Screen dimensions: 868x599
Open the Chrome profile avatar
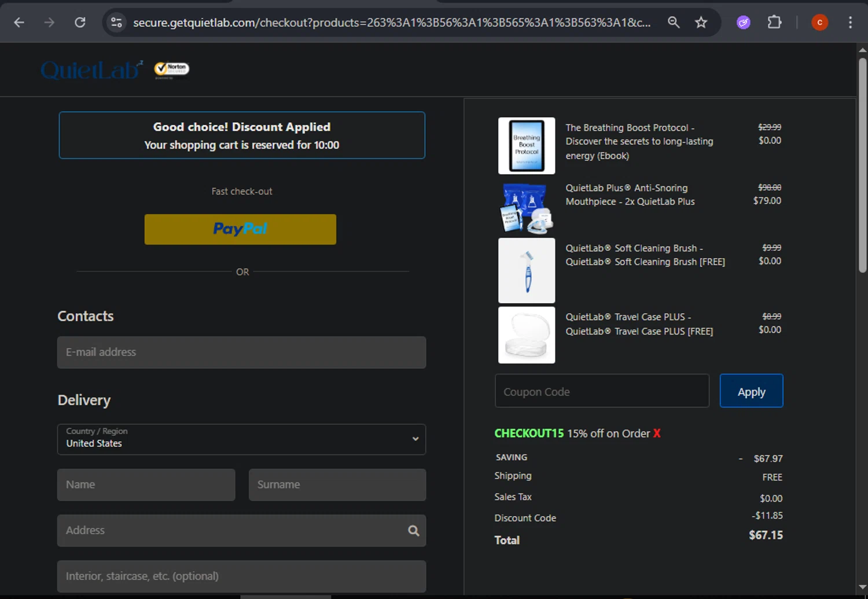click(x=819, y=23)
